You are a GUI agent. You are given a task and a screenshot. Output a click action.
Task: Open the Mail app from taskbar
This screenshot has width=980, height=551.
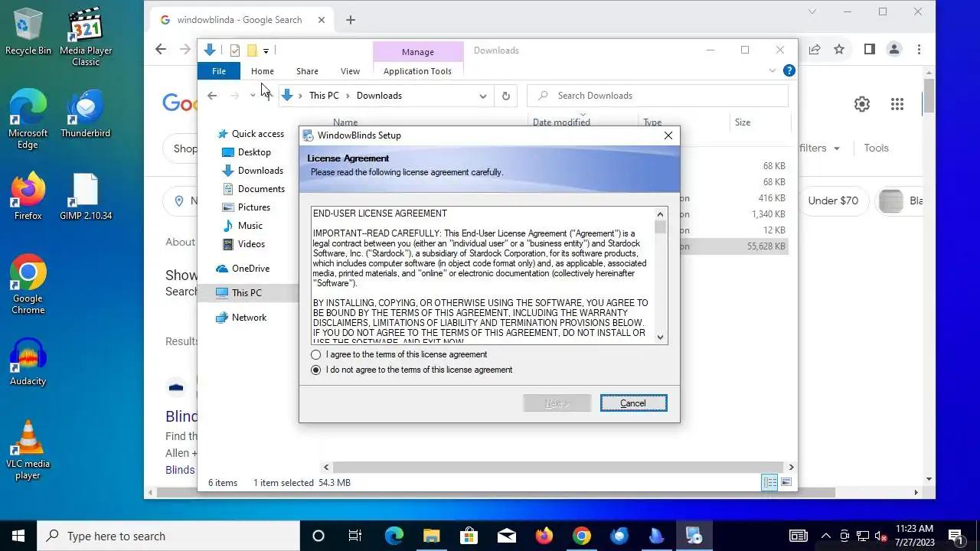pos(506,536)
